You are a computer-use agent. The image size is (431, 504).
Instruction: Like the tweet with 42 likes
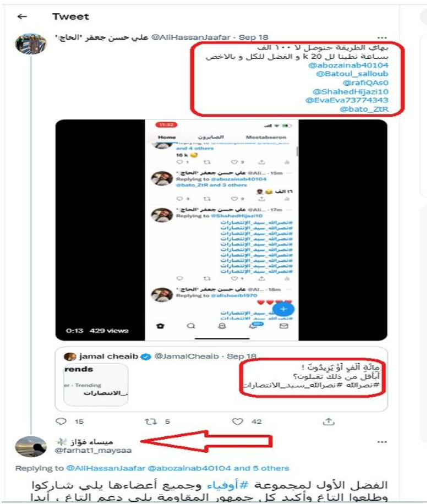click(x=237, y=421)
